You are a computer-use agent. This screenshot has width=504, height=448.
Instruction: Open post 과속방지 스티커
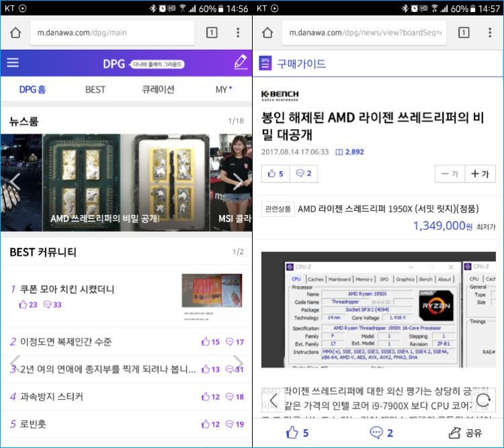click(52, 396)
